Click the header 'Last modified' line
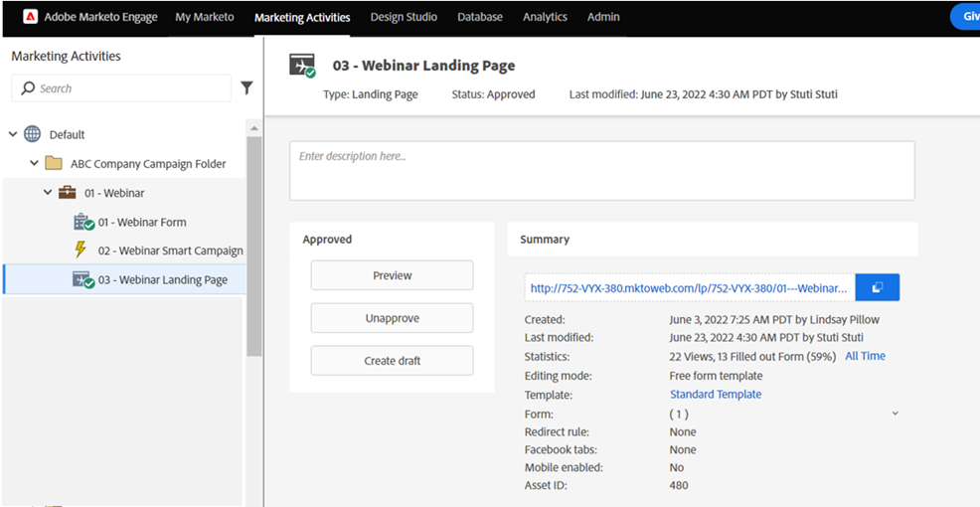980x507 pixels. (703, 94)
